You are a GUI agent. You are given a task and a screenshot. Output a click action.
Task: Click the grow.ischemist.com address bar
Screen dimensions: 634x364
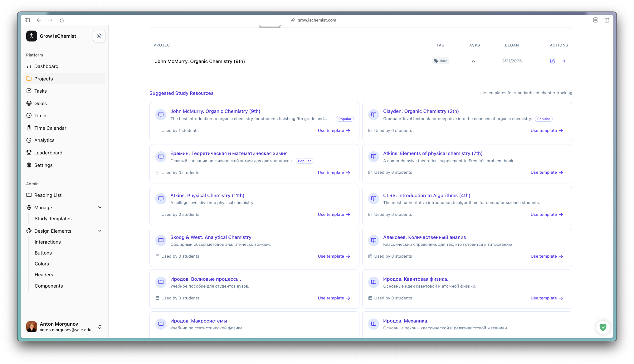[316, 20]
